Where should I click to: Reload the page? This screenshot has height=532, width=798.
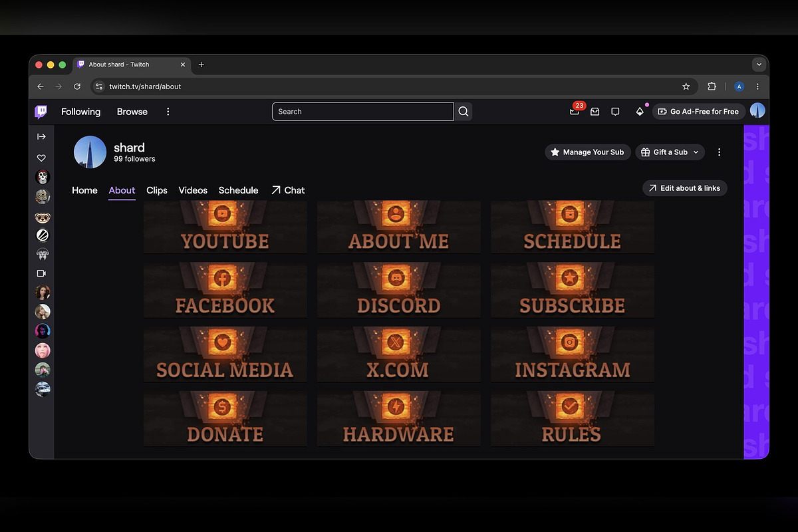[x=77, y=86]
